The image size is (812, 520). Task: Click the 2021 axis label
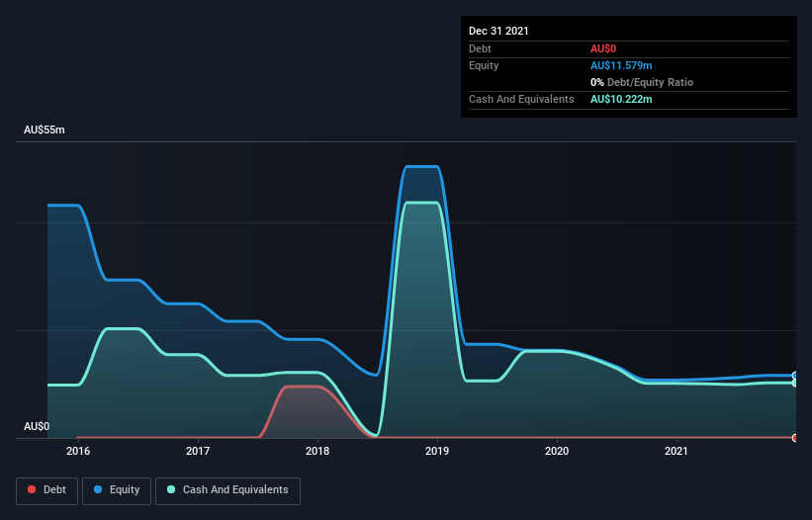(677, 451)
